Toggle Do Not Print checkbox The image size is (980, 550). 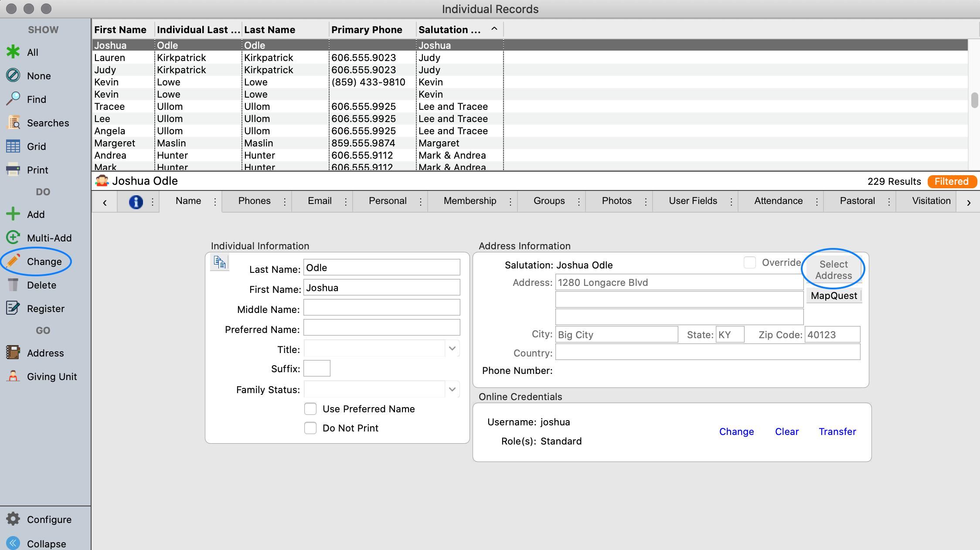tap(310, 428)
